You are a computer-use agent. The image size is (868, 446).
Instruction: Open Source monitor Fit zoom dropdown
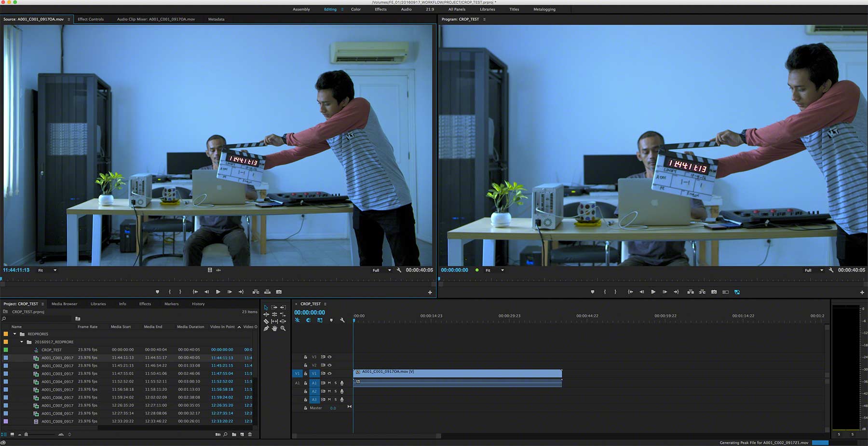pyautogui.click(x=47, y=270)
